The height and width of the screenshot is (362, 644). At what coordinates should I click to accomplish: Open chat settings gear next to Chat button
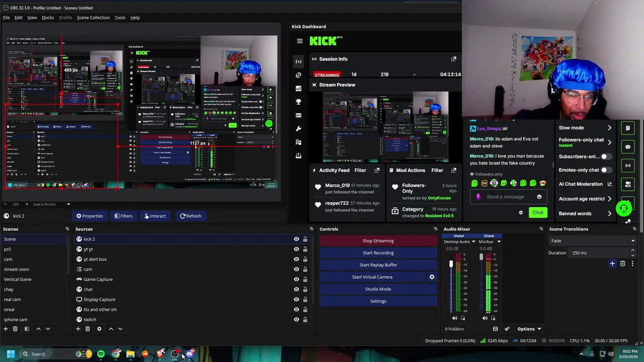point(521,213)
